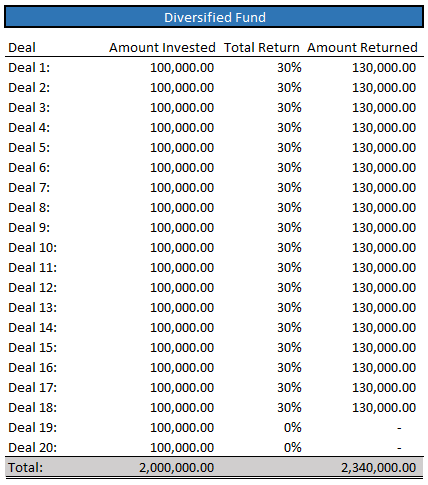Click the Deal 15 row label
The image size is (428, 485).
(33, 348)
